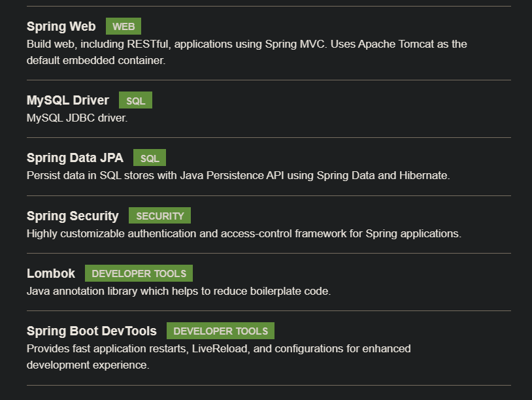The width and height of the screenshot is (532, 400).
Task: Select the Spring Security dependency title
Action: pyautogui.click(x=73, y=216)
